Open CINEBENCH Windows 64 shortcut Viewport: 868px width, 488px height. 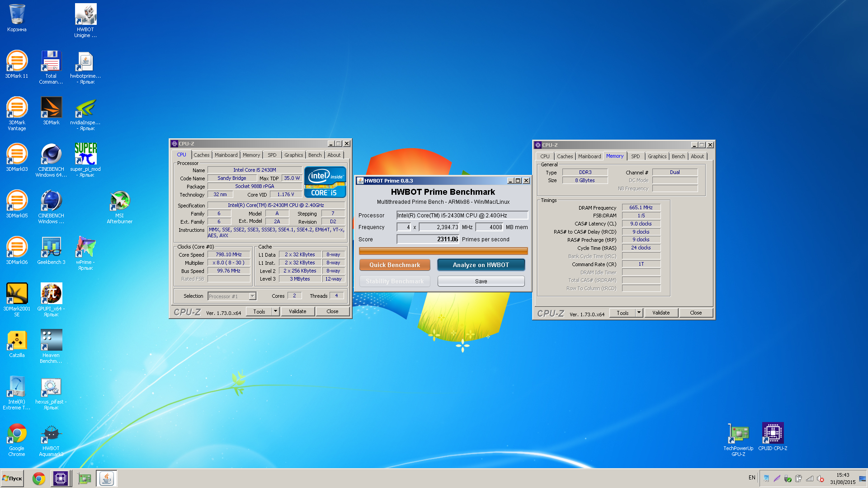(x=51, y=160)
